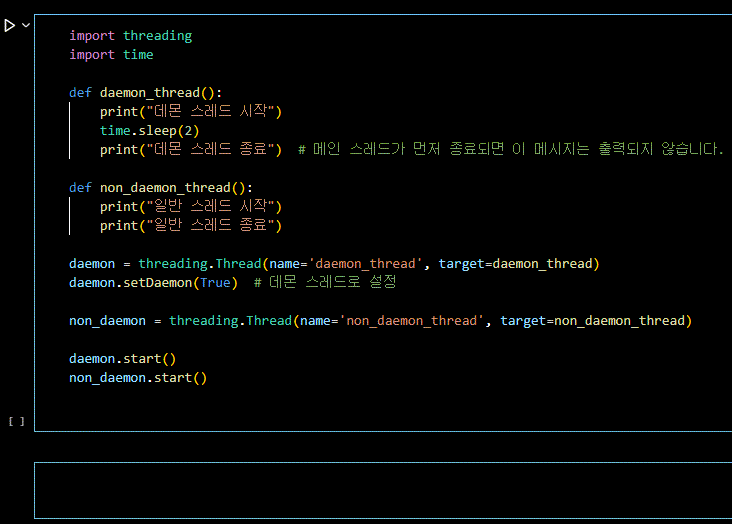732x524 pixels.
Task: Click the print "일반 스레드 시작" line
Action: pos(191,206)
